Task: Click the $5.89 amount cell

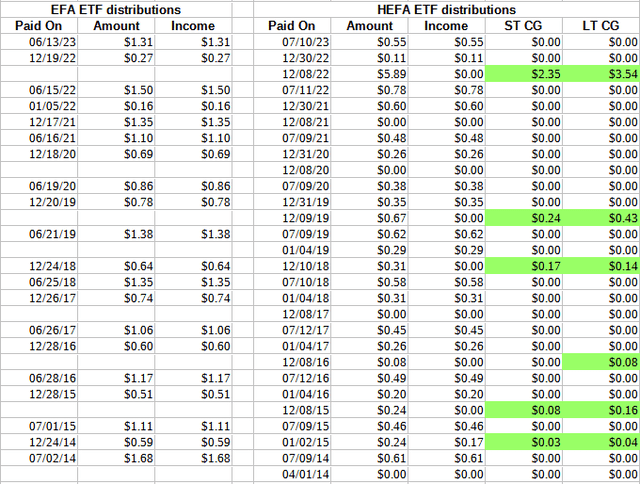Action: tap(369, 74)
